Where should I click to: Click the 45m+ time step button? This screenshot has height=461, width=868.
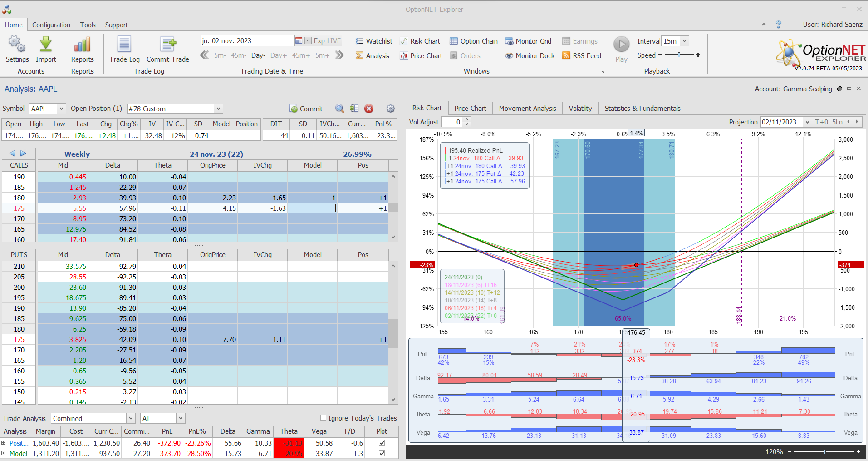(x=301, y=55)
